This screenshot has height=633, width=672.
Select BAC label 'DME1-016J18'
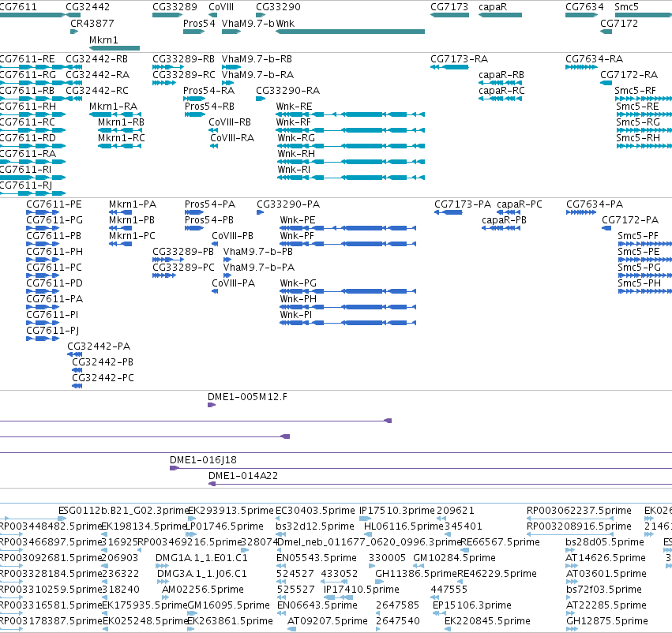click(203, 460)
